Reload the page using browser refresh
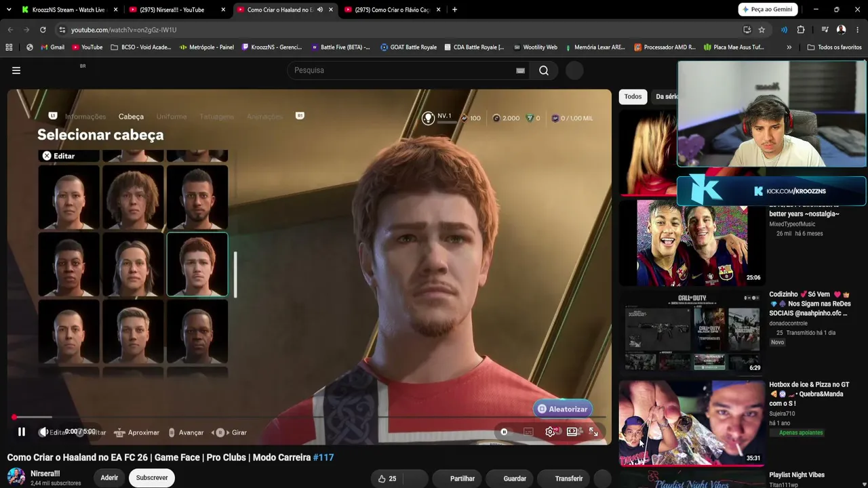Viewport: 868px width, 488px height. [x=43, y=30]
